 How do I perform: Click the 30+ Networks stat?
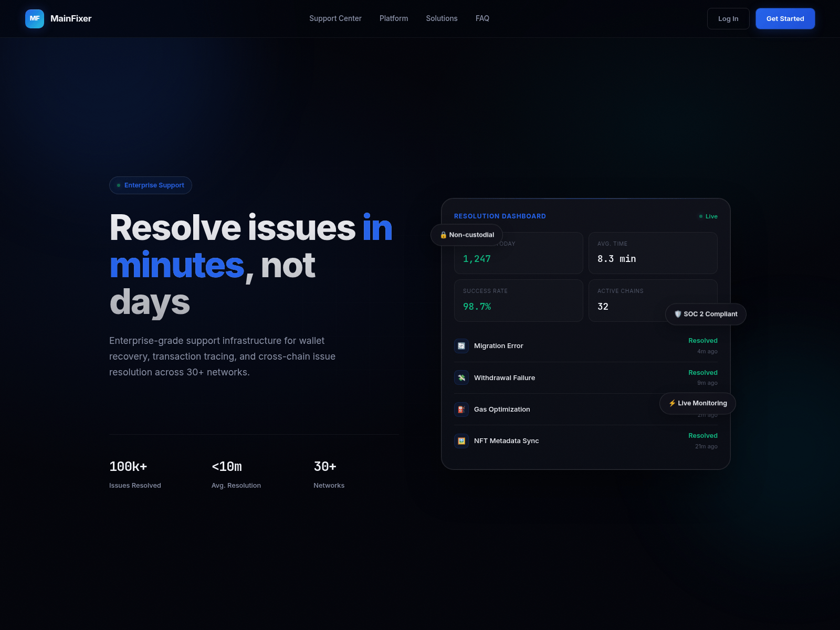329,474
